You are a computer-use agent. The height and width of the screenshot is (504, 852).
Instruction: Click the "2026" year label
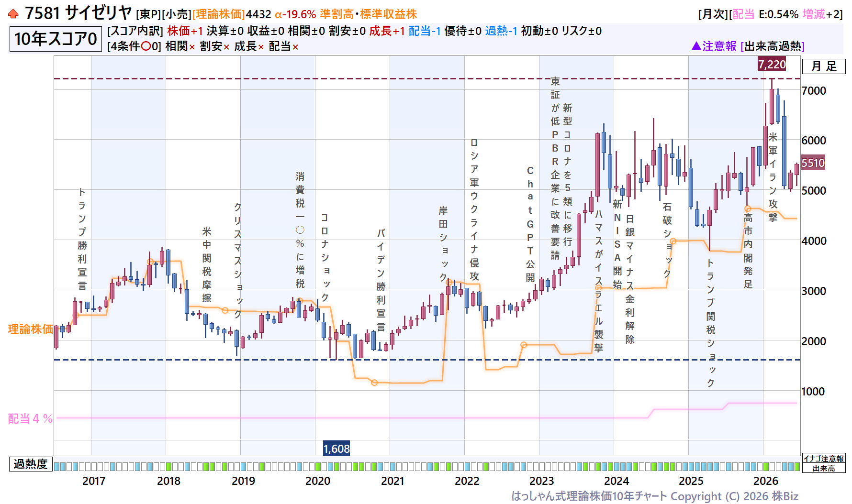(766, 481)
